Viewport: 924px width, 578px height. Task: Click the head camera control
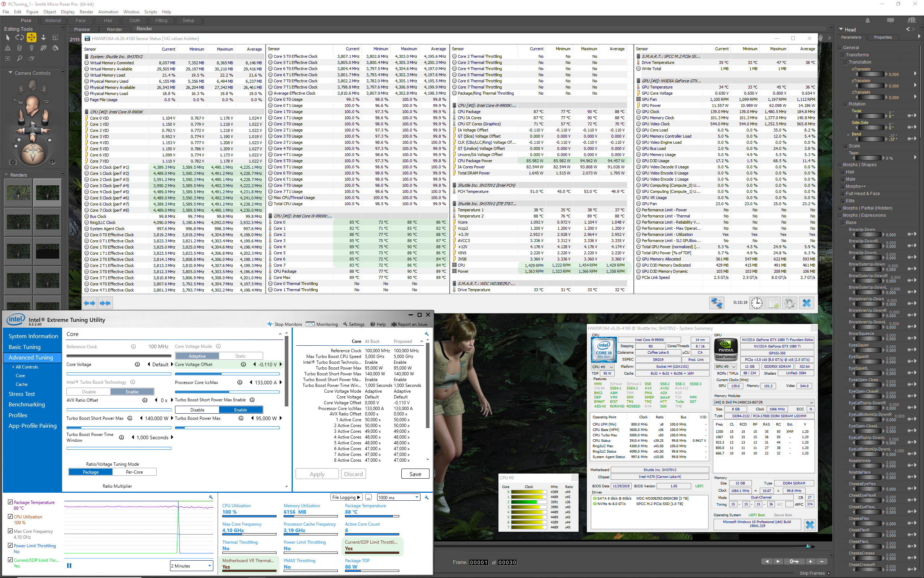[x=32, y=106]
